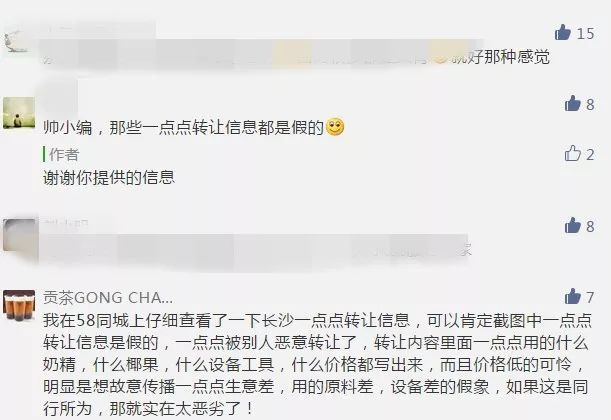The image size is (611, 420).
Task: Select the long 58同城 comment text
Action: (317, 365)
